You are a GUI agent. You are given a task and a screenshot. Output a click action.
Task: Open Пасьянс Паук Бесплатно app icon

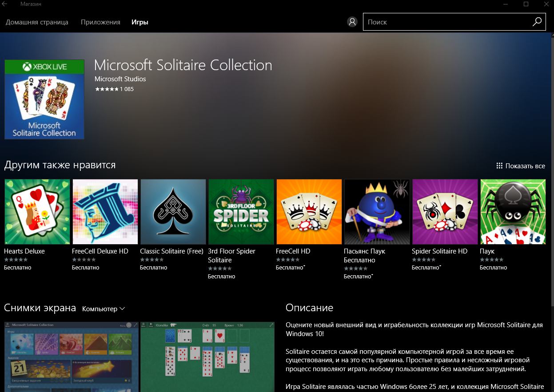coord(377,212)
